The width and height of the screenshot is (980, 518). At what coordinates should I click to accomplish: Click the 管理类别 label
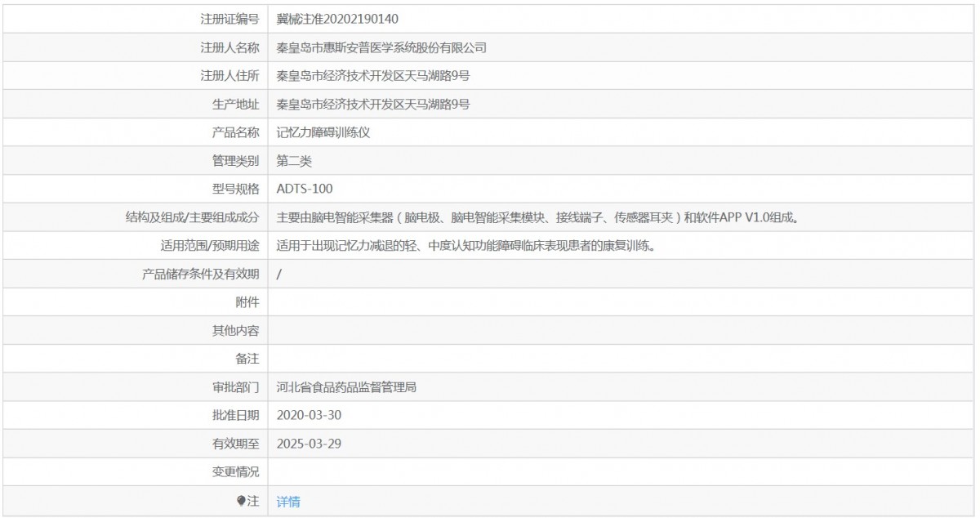(235, 161)
